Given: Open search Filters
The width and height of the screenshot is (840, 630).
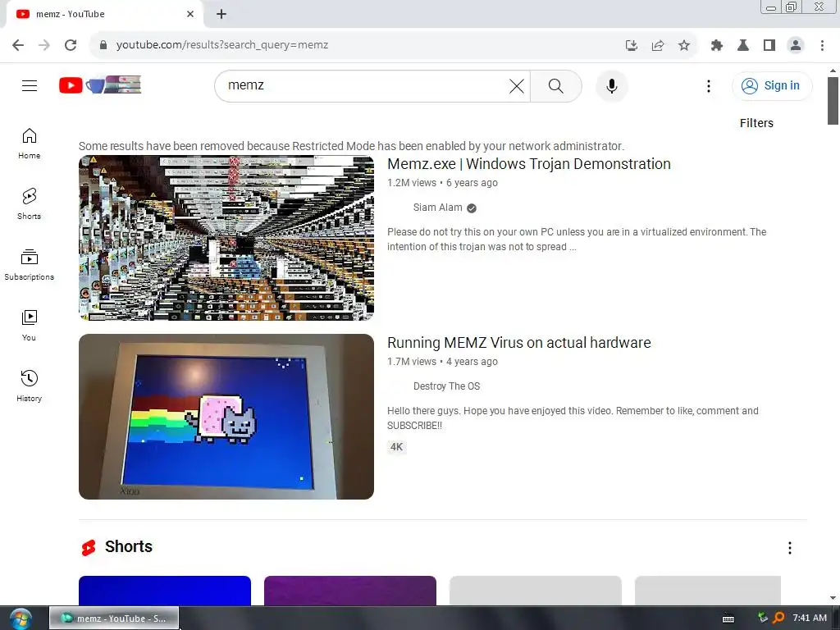Looking at the screenshot, I should [x=756, y=123].
